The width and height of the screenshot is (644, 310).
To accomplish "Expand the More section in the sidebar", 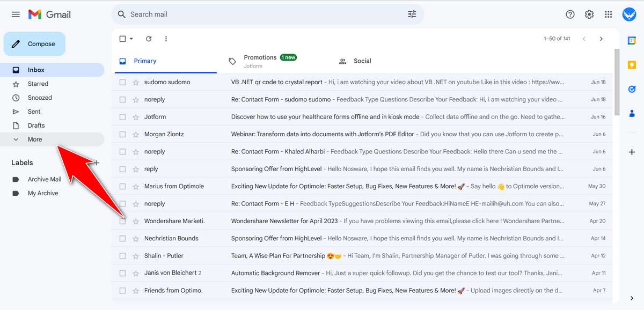I will (x=34, y=139).
